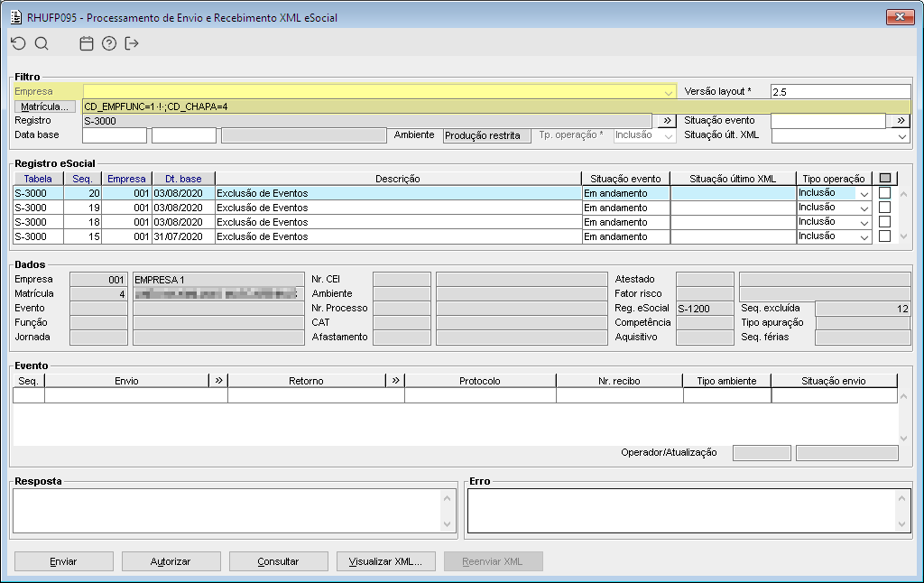Image resolution: width=924 pixels, height=583 pixels.
Task: Sort by the Empresa column header
Action: tap(126, 179)
